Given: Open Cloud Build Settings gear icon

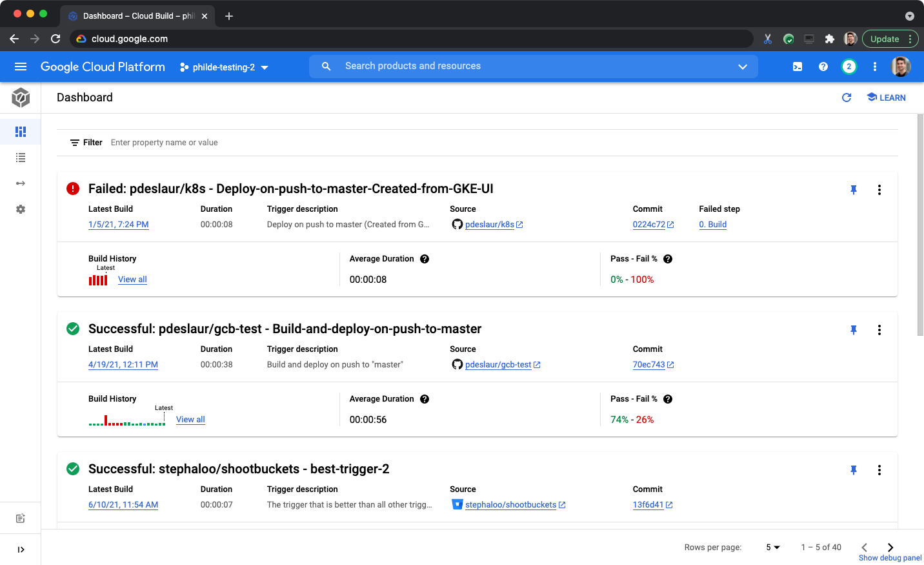Looking at the screenshot, I should (21, 209).
